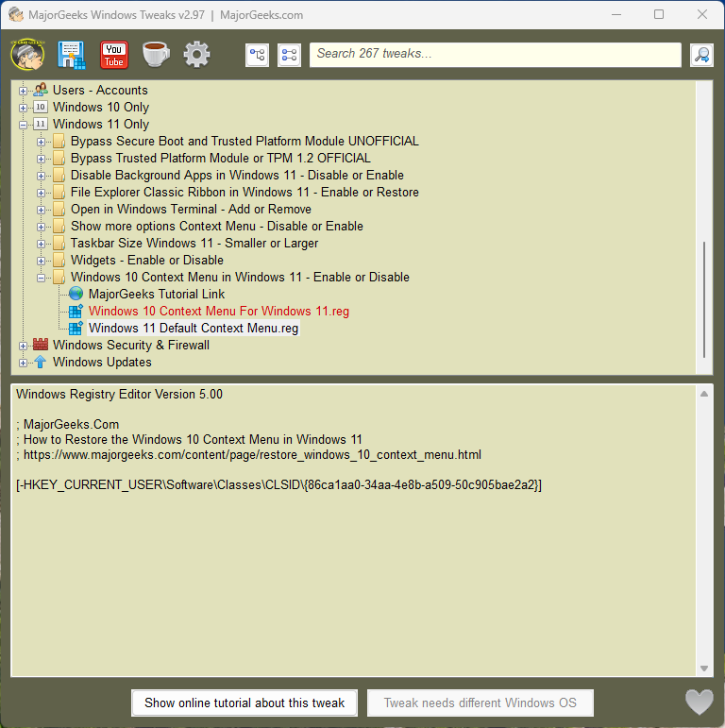The image size is (725, 728).
Task: Click the majorgeeks.com URL in preview
Action: pos(252,454)
